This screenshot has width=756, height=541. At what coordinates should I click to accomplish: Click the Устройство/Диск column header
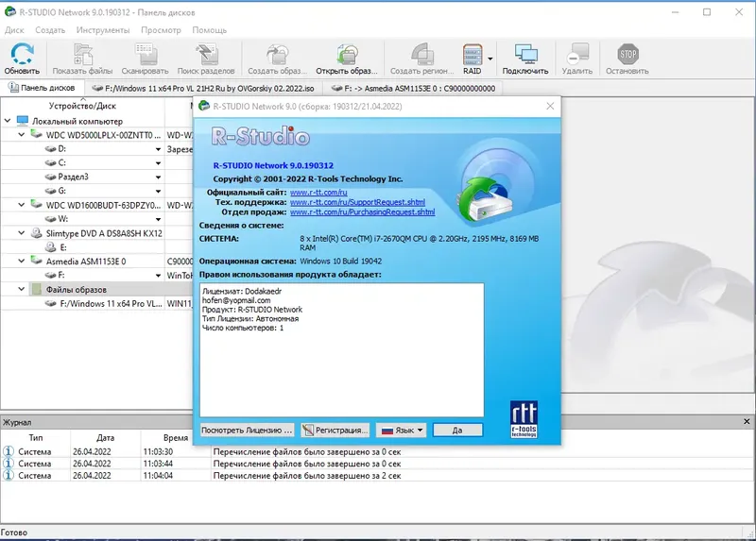[x=82, y=106]
